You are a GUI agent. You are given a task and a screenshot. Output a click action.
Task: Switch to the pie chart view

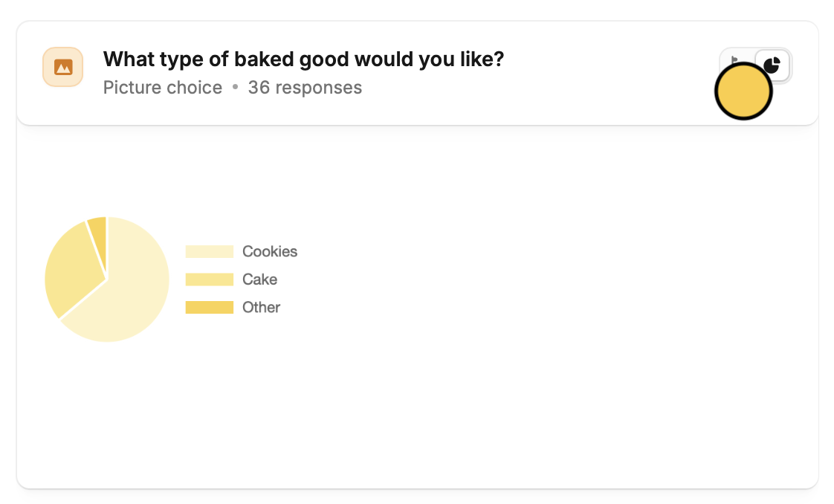774,63
